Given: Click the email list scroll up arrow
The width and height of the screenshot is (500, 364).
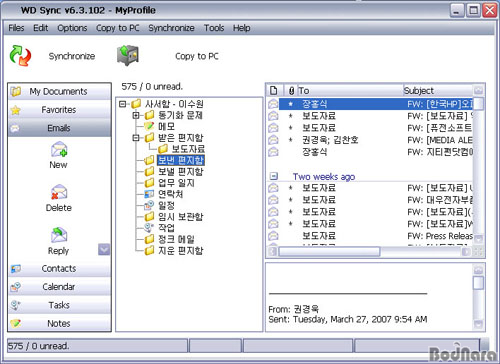Looking at the screenshot, I should [478, 90].
